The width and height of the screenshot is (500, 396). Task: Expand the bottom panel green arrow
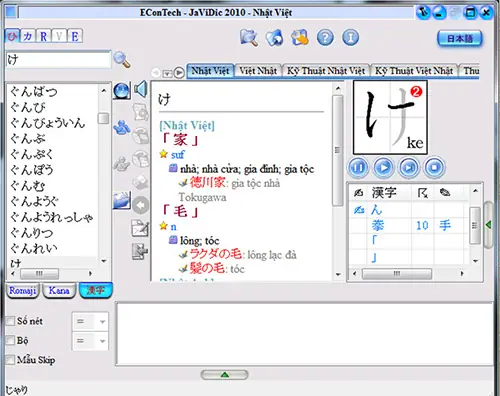[x=225, y=375]
